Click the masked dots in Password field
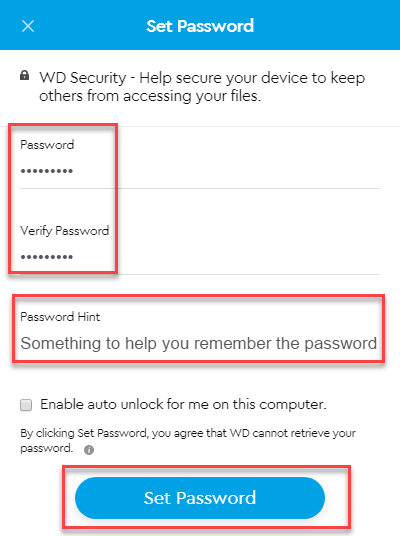This screenshot has height=536, width=400. [46, 171]
